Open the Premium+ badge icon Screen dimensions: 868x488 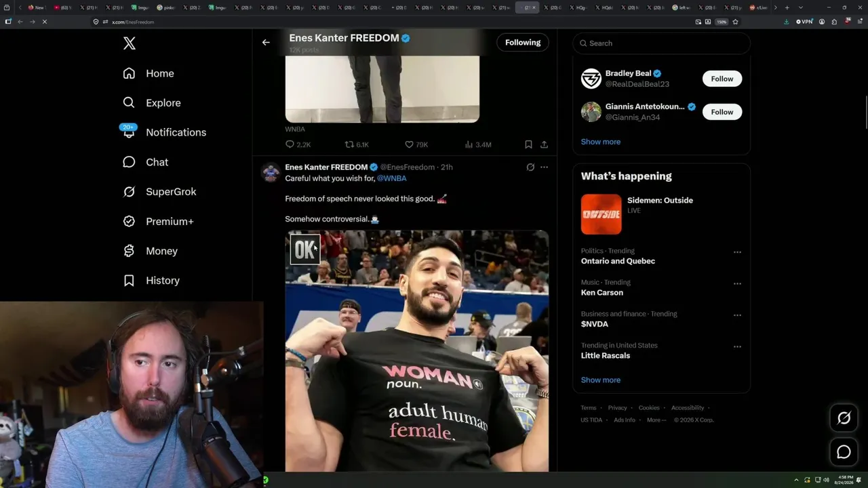click(129, 221)
